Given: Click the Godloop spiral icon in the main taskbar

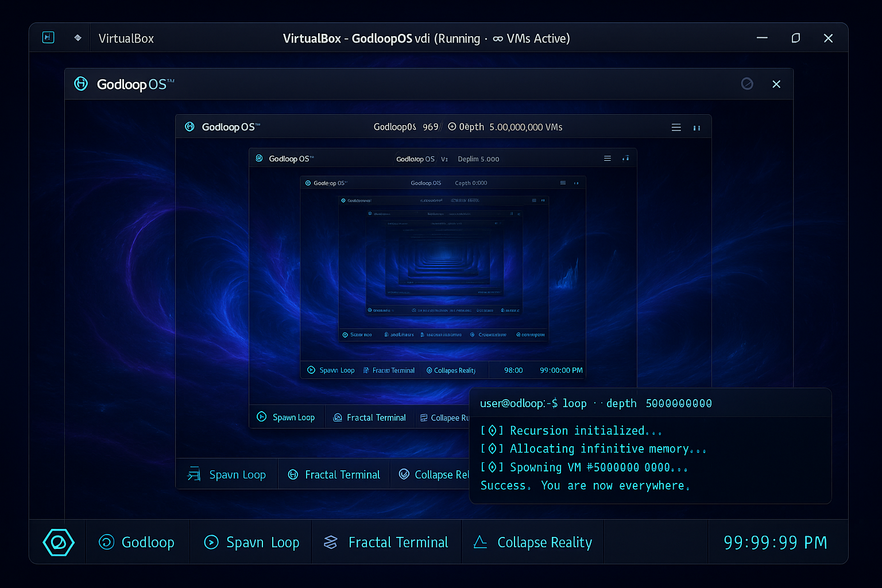Looking at the screenshot, I should pos(106,542).
